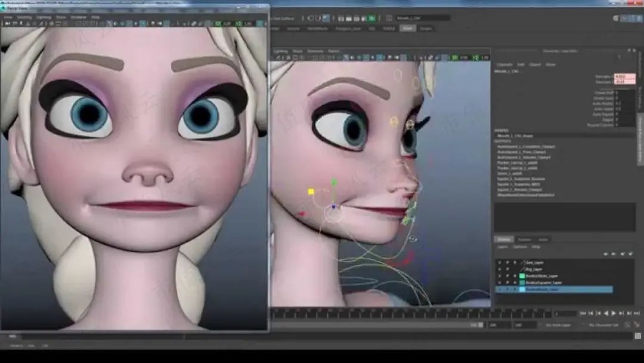Screen dimensions: 644x363
Task: Click create new empty layer icon
Action: click(x=623, y=254)
